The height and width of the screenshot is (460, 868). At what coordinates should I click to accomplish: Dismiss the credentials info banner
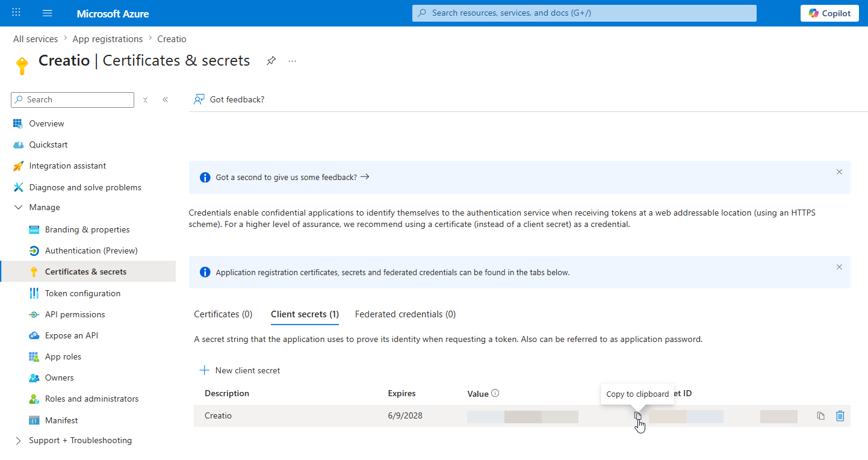pos(839,267)
